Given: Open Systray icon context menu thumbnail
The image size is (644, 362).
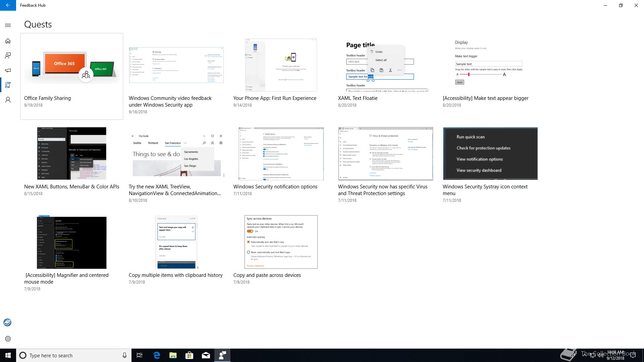Looking at the screenshot, I should coord(490,154).
